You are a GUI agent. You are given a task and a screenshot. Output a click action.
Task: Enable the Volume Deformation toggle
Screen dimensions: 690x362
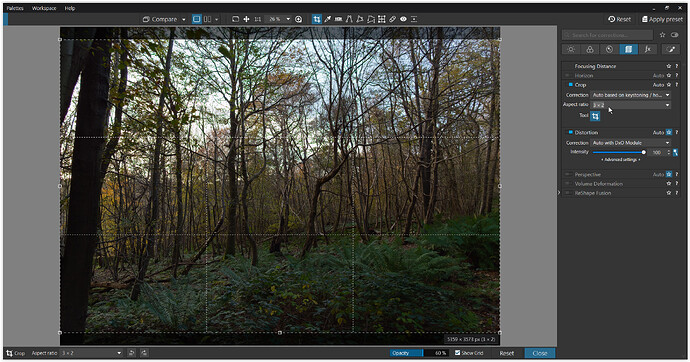569,183
